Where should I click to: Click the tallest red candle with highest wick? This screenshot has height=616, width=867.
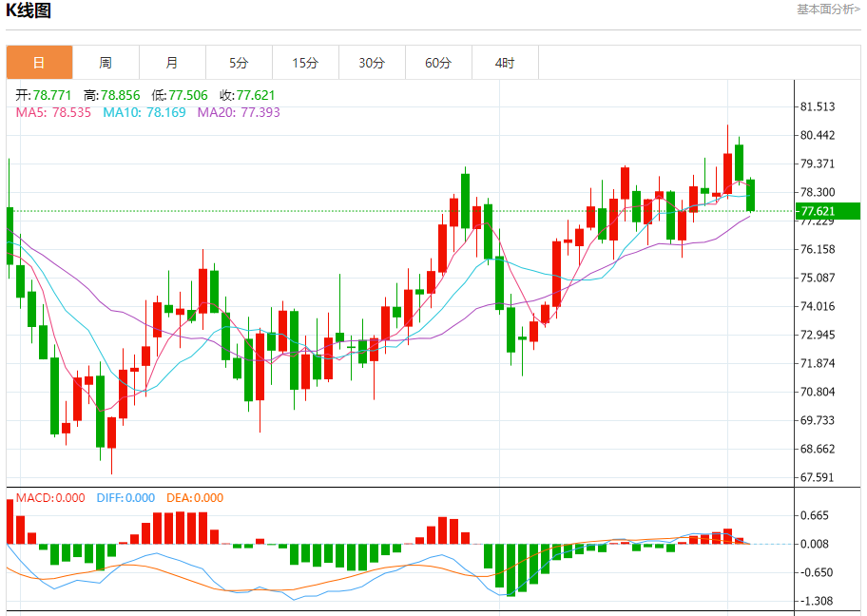coord(727,173)
